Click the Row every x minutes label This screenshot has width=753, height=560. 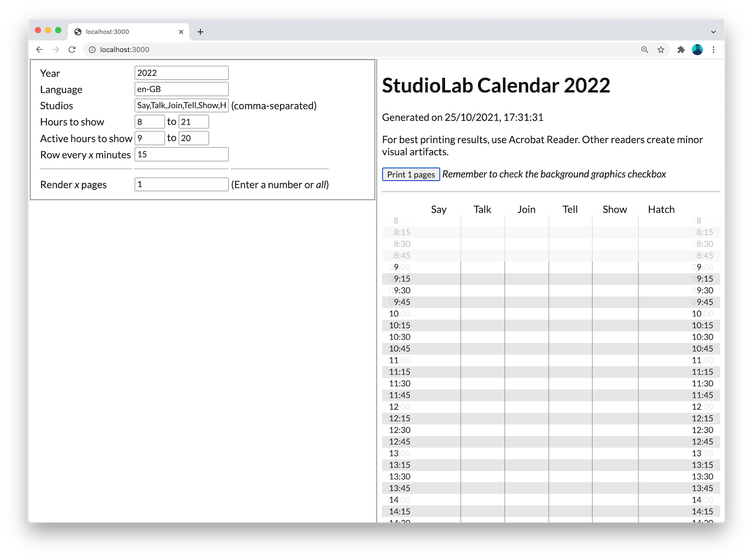[x=86, y=155]
